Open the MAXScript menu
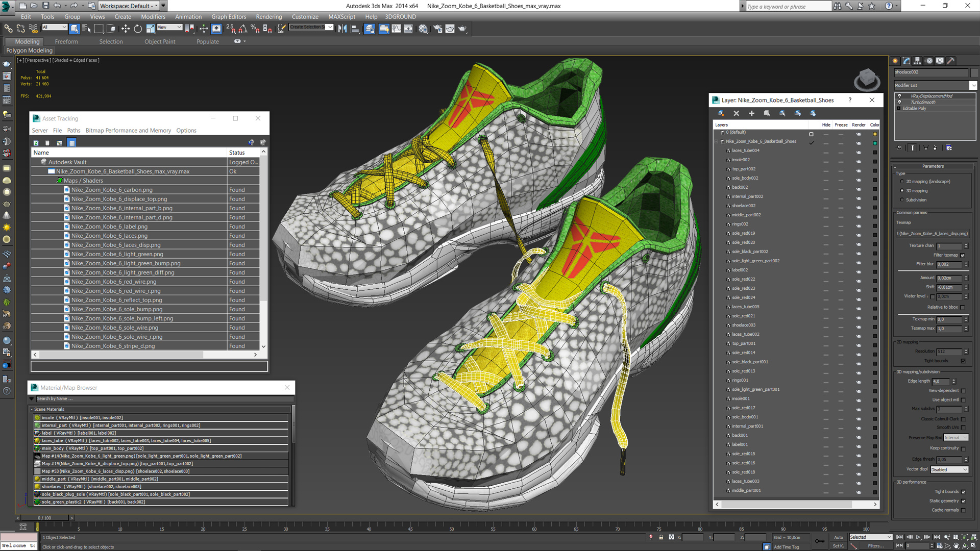Viewport: 980px width, 551px height. pyautogui.click(x=341, y=16)
